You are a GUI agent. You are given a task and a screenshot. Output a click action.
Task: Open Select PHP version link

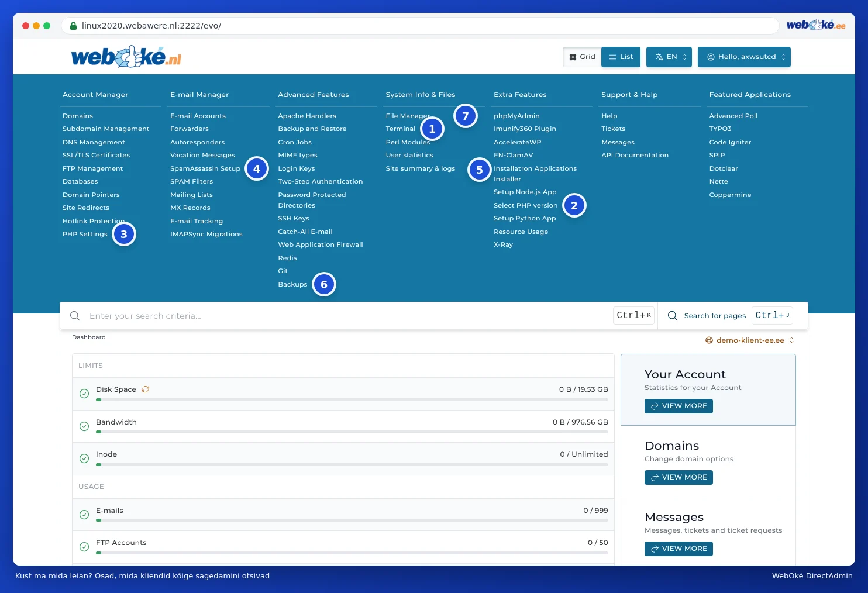[x=525, y=205]
